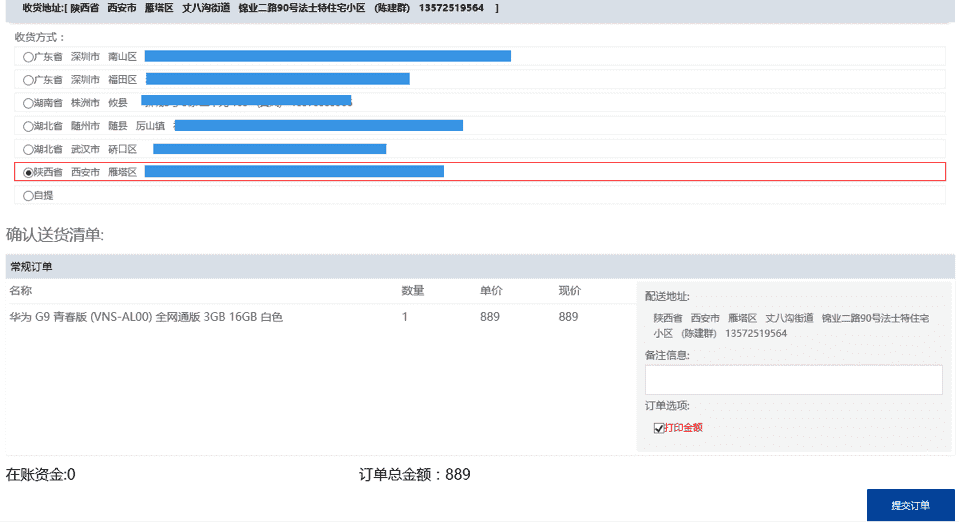
Task: Choose the 自提 self-pickup radio option
Action: point(28,196)
